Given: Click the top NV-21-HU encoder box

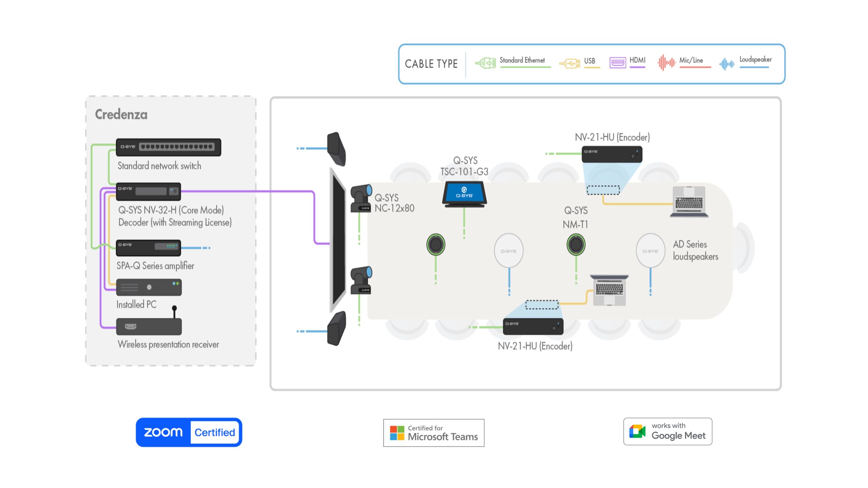Looking at the screenshot, I should tap(612, 154).
